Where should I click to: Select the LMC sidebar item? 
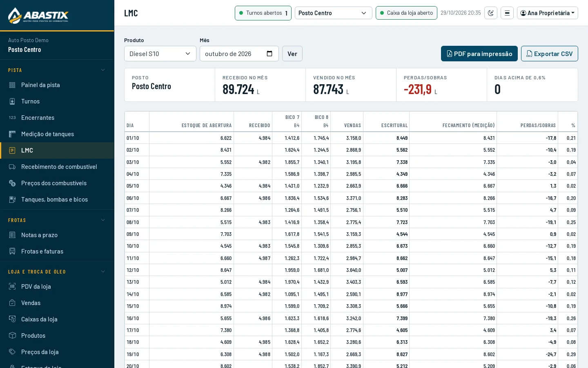click(x=57, y=150)
